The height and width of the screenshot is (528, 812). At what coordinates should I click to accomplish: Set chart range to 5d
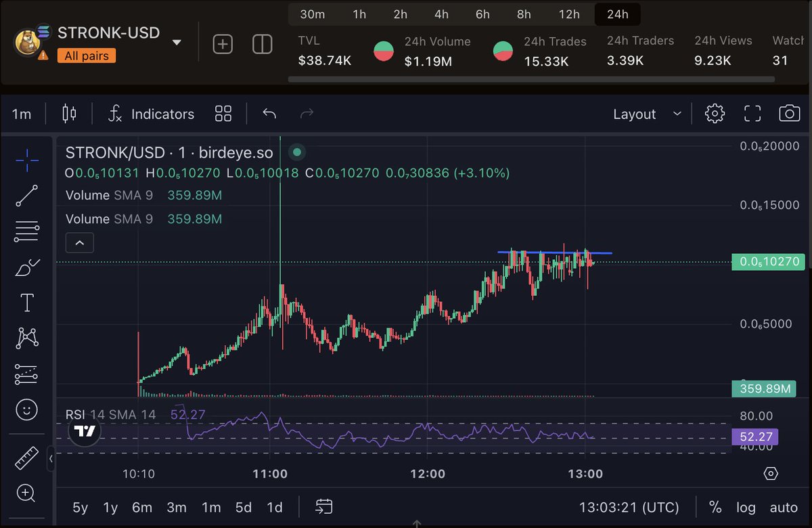pos(244,507)
